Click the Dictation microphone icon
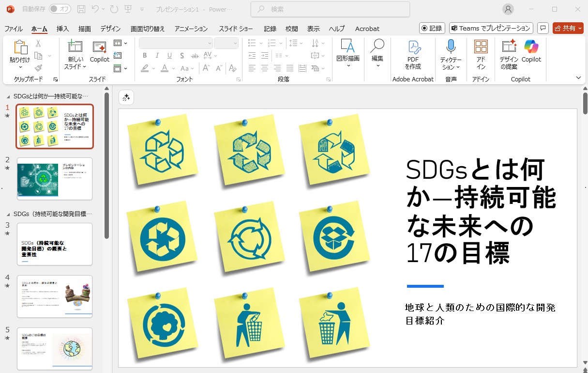Screen dimensions: 588x373 [451, 47]
